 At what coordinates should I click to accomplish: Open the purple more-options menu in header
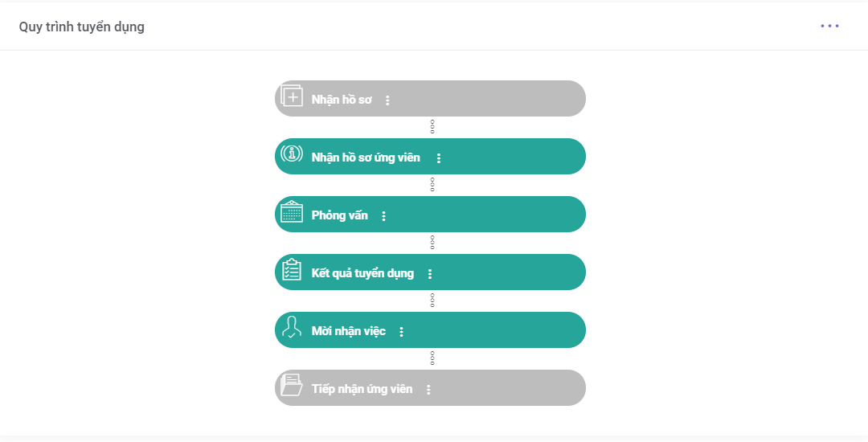point(829,26)
